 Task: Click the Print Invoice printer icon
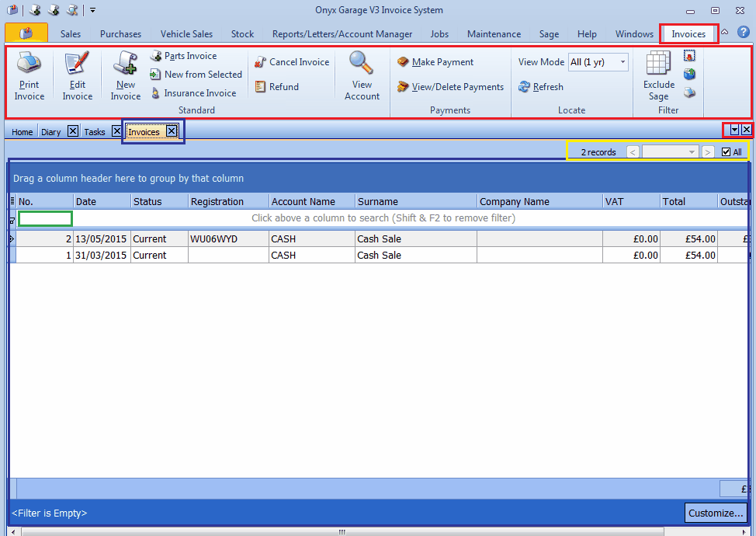pyautogui.click(x=29, y=63)
